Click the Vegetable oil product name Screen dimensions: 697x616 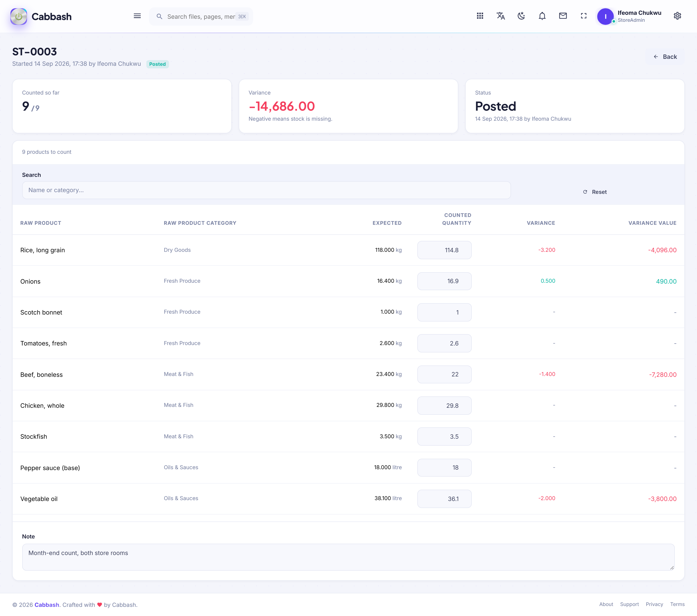coord(39,499)
